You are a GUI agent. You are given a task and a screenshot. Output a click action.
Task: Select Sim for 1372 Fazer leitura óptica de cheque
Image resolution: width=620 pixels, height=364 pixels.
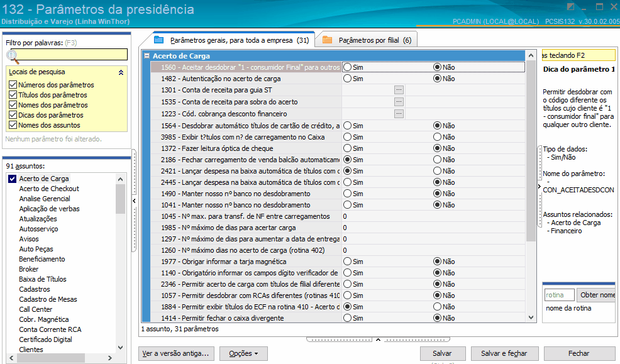(x=347, y=148)
